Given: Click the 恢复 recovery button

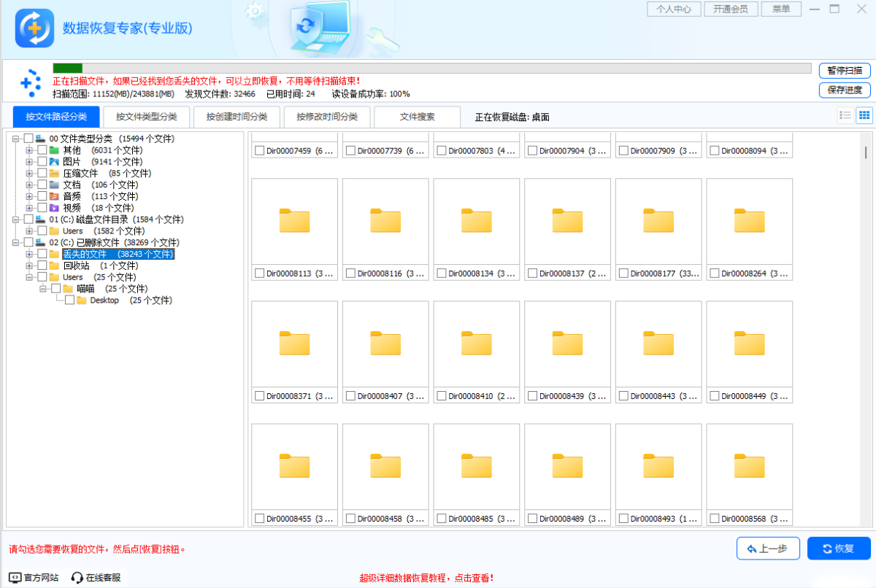Looking at the screenshot, I should point(838,548).
